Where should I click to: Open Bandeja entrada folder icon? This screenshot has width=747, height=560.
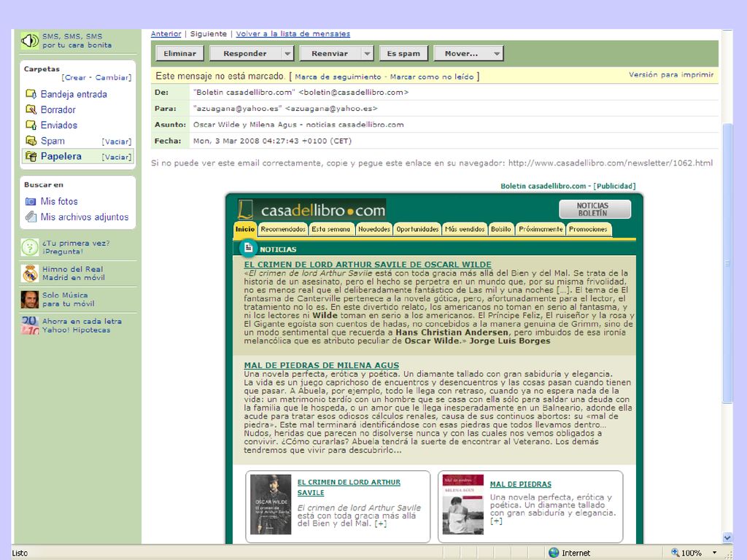[31, 94]
